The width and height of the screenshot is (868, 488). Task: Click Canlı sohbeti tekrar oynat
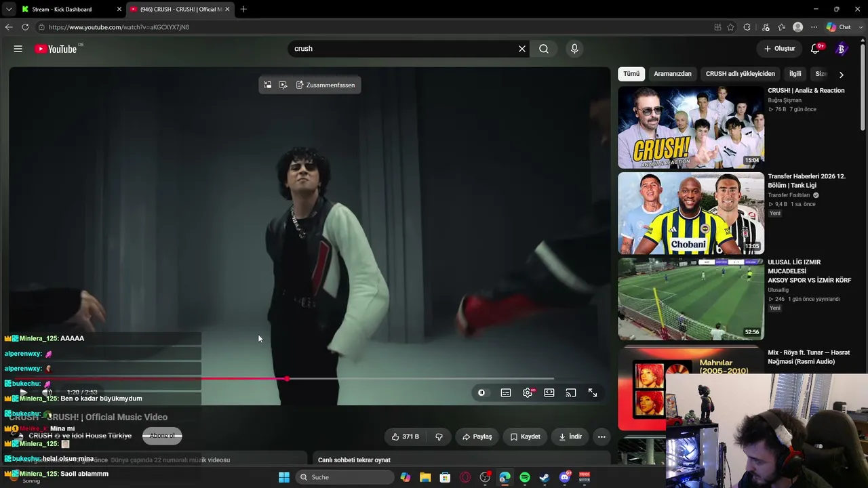pyautogui.click(x=354, y=460)
